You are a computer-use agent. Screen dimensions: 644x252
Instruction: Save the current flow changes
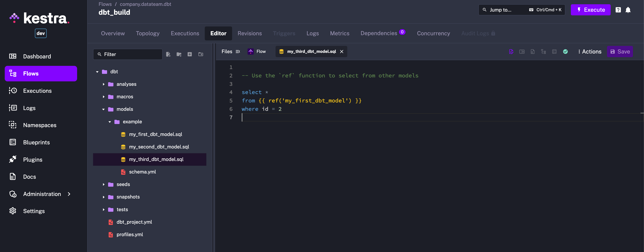(x=620, y=51)
